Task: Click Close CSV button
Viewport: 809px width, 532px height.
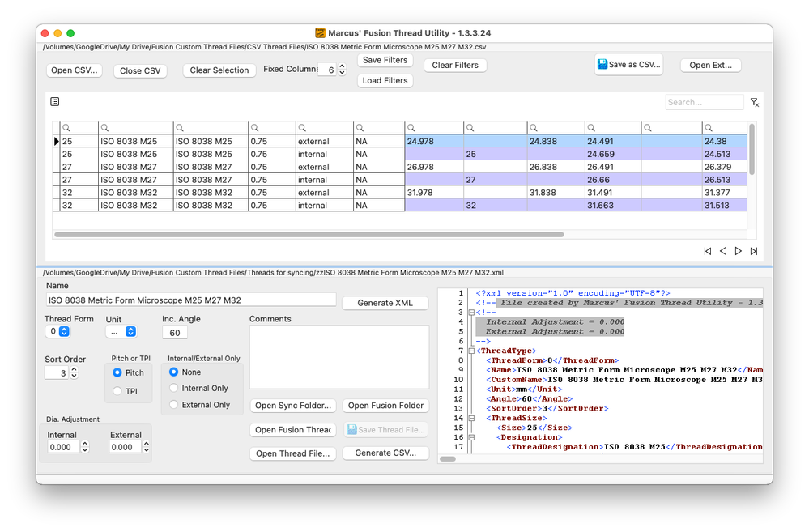Action: click(140, 70)
